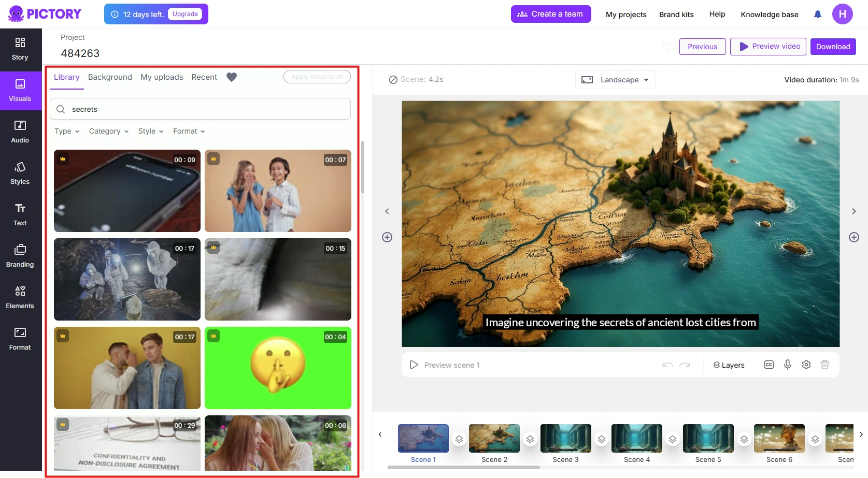
Task: Delete scene with trash icon
Action: click(x=824, y=365)
